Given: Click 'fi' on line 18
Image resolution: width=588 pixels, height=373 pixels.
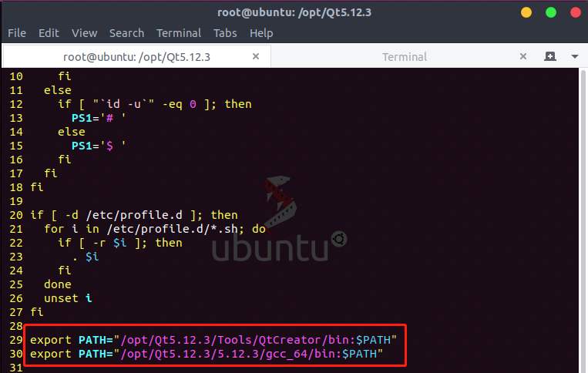Looking at the screenshot, I should [37, 187].
